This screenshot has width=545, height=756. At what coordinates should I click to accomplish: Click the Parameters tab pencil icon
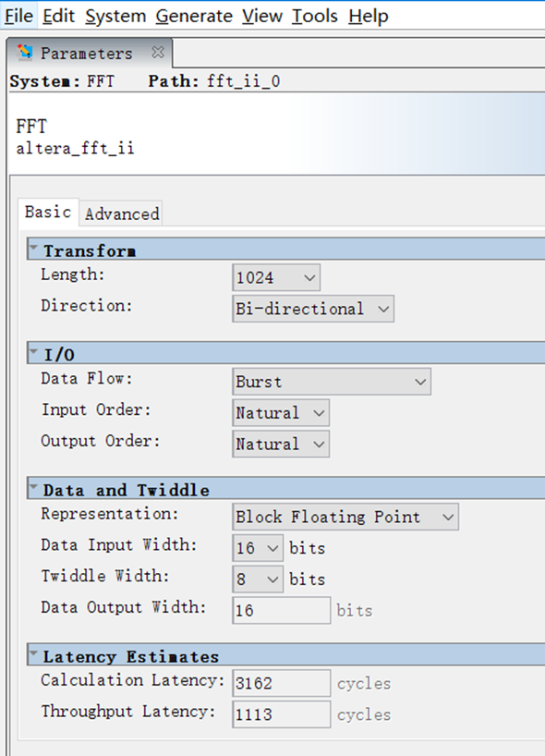25,52
